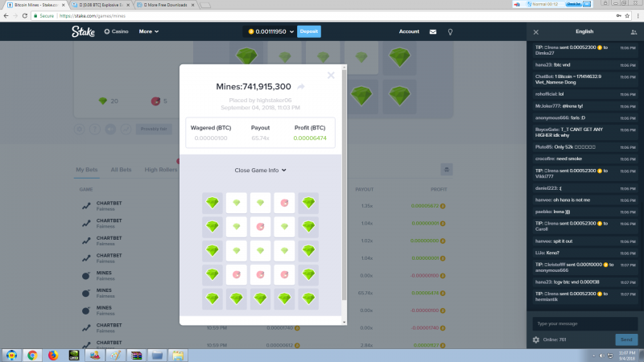Open the game help question icon
The height and width of the screenshot is (362, 644).
[95, 129]
